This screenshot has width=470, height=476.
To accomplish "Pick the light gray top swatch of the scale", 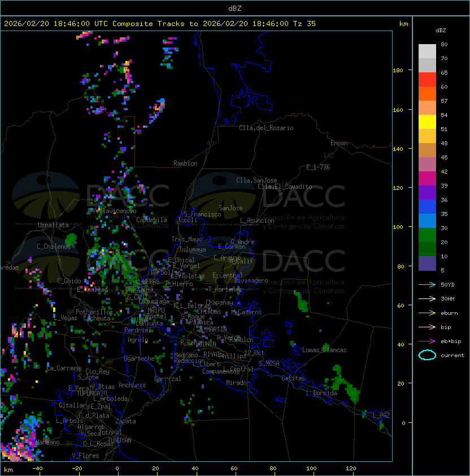I will pyautogui.click(x=427, y=51).
